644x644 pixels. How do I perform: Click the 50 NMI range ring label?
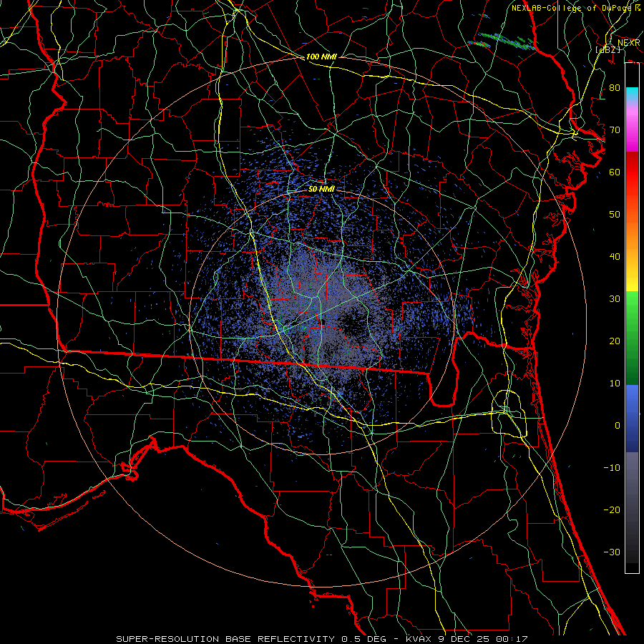pyautogui.click(x=321, y=189)
